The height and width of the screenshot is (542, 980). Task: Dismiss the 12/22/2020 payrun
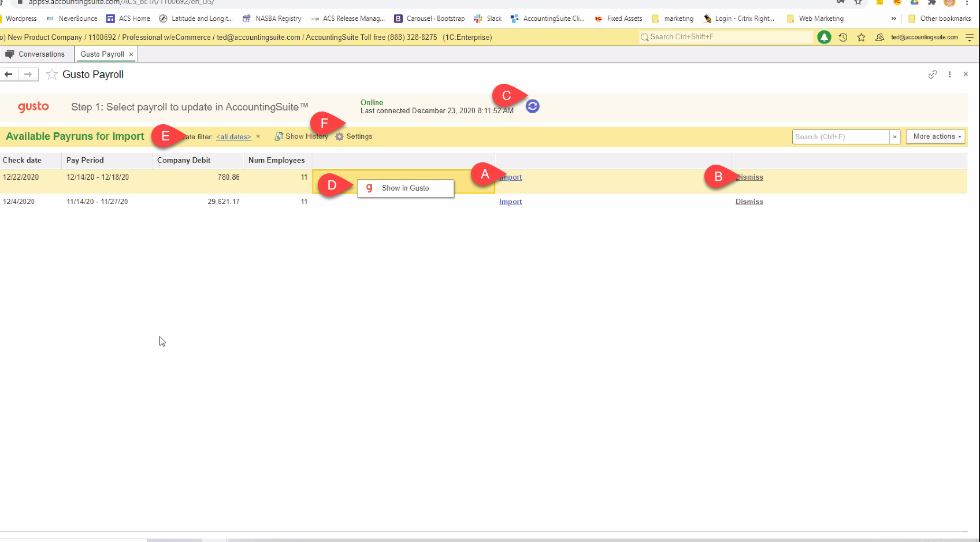pos(749,177)
